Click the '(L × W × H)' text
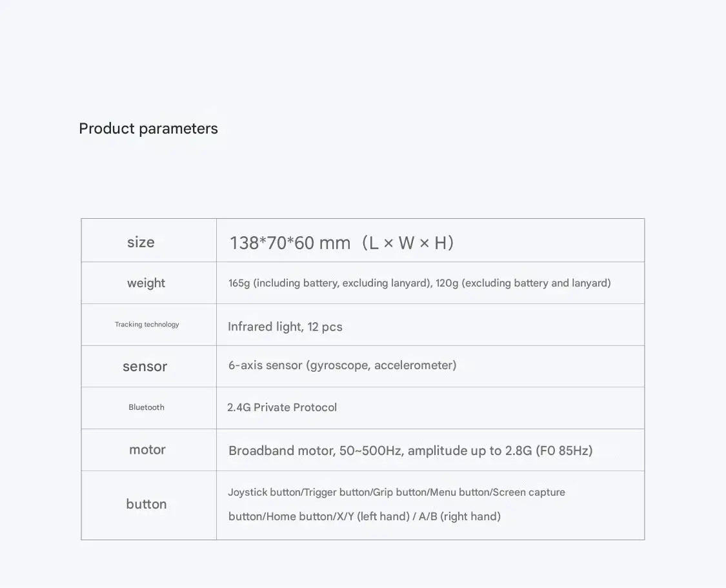The width and height of the screenshot is (726, 588). [407, 243]
